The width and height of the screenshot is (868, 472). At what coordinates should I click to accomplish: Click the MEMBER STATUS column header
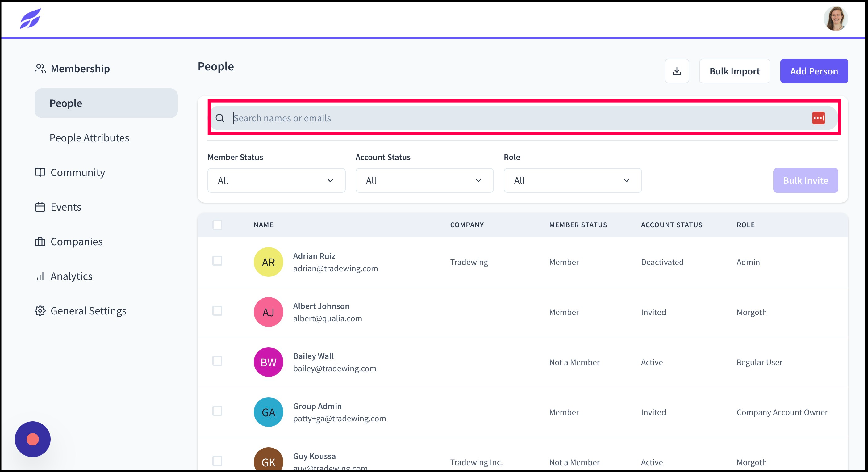(x=578, y=225)
